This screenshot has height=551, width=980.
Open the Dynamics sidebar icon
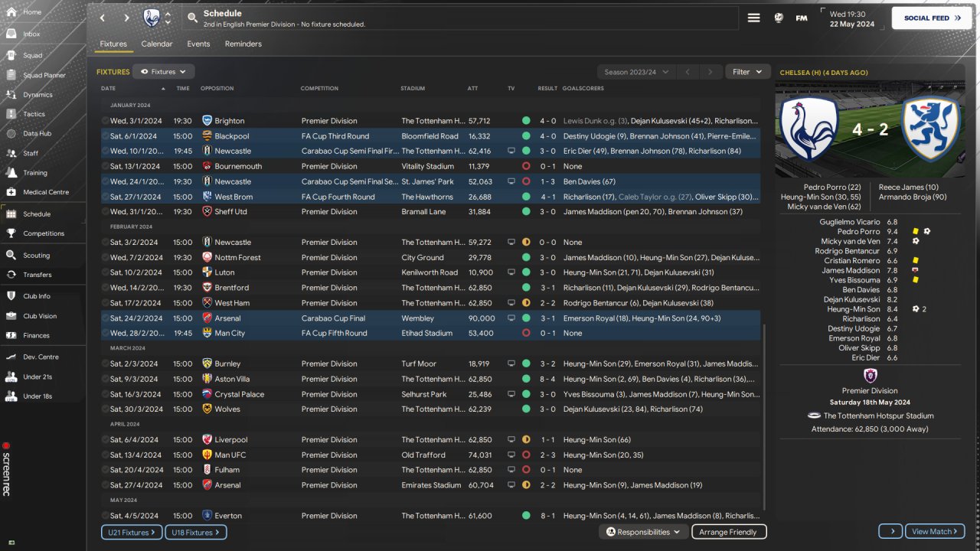point(11,95)
